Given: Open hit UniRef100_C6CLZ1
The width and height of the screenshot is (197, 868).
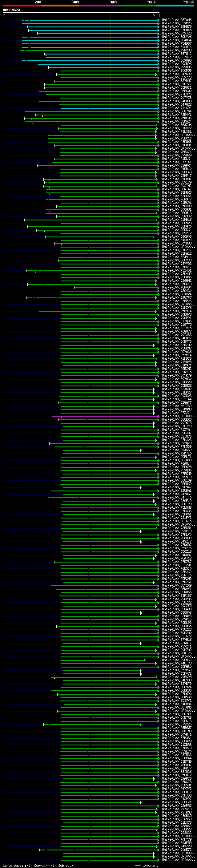Looking at the screenshot, I should (x=177, y=802).
